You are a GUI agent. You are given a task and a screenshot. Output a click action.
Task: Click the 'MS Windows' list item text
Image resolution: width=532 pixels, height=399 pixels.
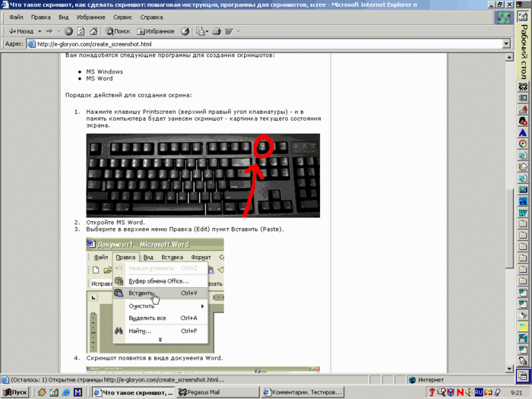point(105,71)
